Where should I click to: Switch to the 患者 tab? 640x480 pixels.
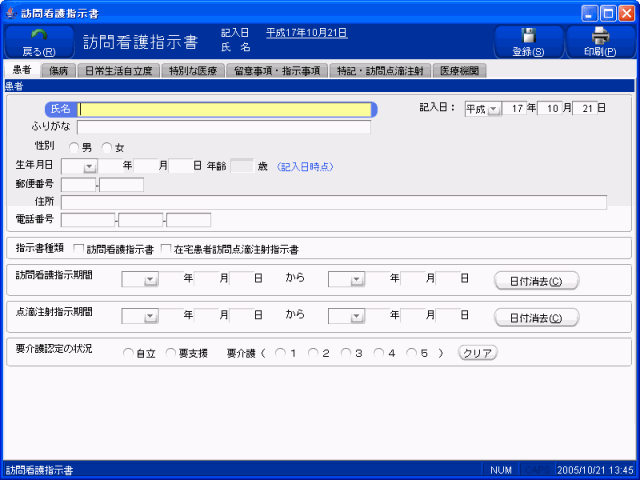click(x=22, y=70)
